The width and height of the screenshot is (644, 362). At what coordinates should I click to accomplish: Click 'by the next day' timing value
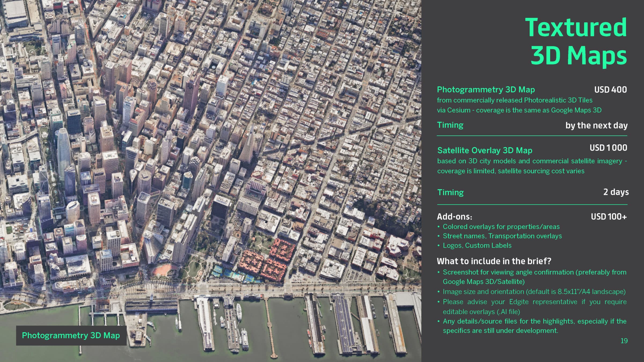[596, 125]
